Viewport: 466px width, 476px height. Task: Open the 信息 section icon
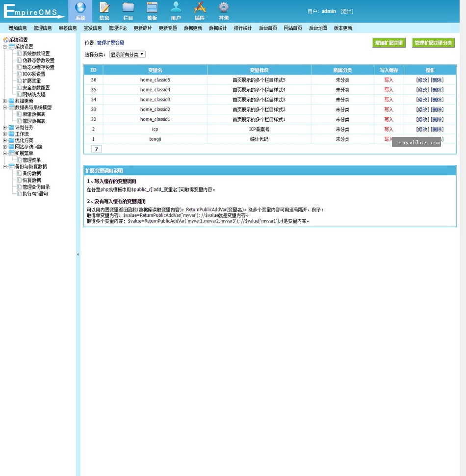click(x=104, y=8)
